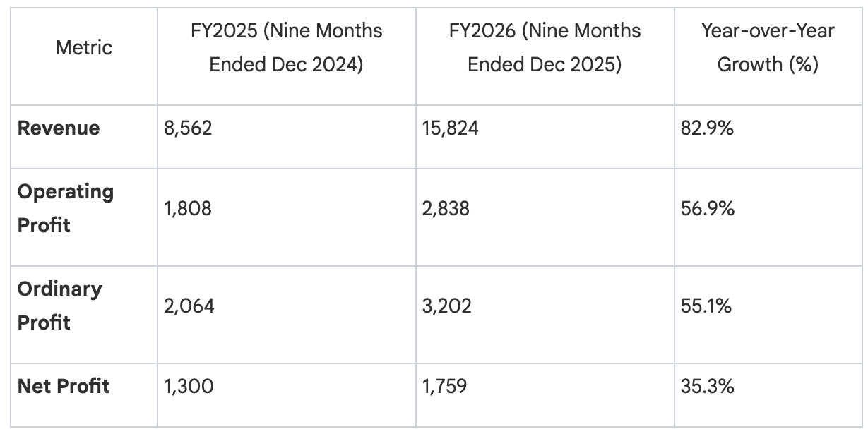Select the FY2026 Nine Months column header
868x434 pixels.
click(545, 48)
